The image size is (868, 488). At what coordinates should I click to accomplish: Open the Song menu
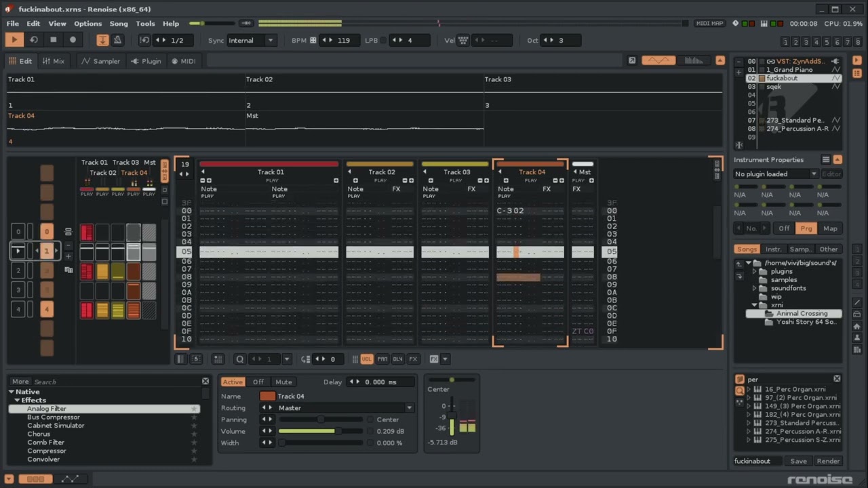[x=119, y=24]
